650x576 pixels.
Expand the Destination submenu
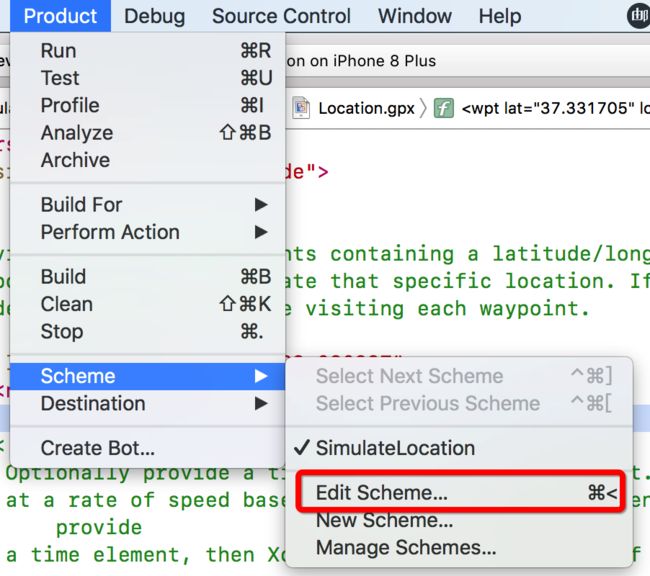click(x=148, y=403)
